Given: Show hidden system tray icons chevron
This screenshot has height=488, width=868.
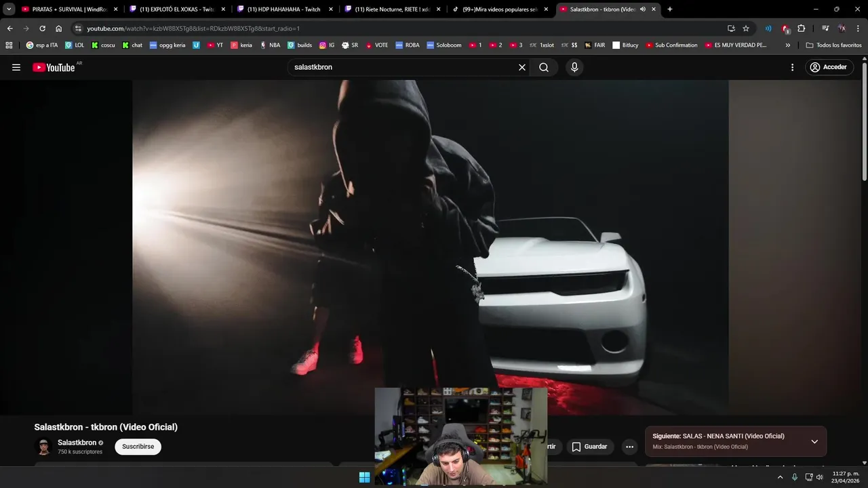Looking at the screenshot, I should (780, 477).
